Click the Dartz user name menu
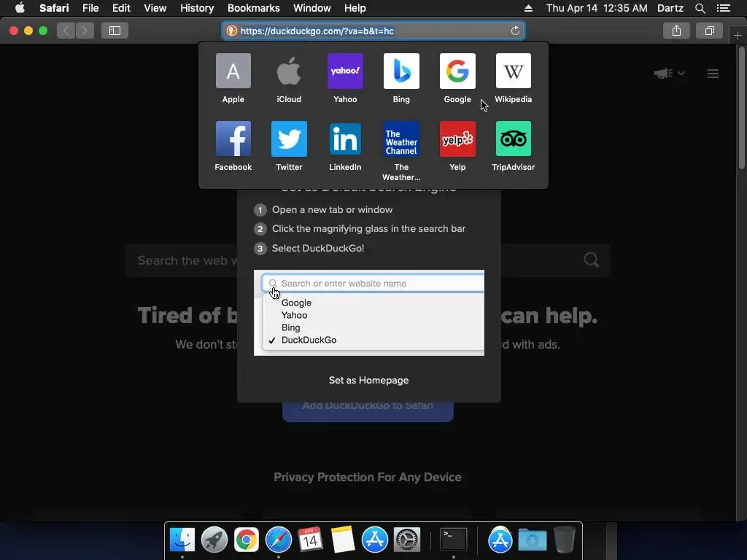 670,8
